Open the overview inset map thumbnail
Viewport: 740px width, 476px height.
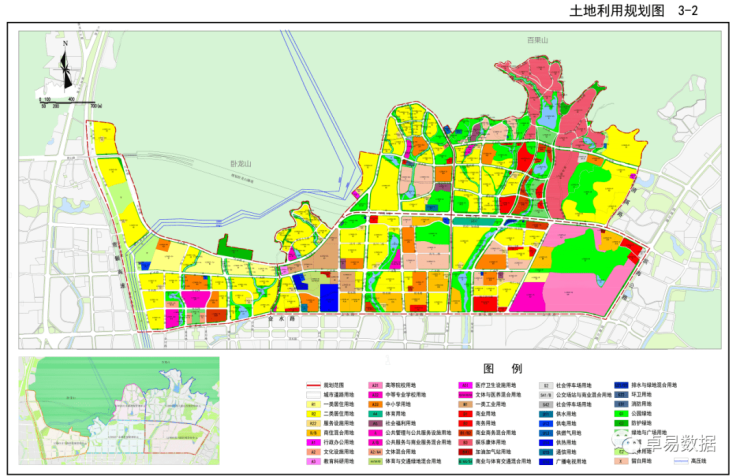click(x=119, y=410)
